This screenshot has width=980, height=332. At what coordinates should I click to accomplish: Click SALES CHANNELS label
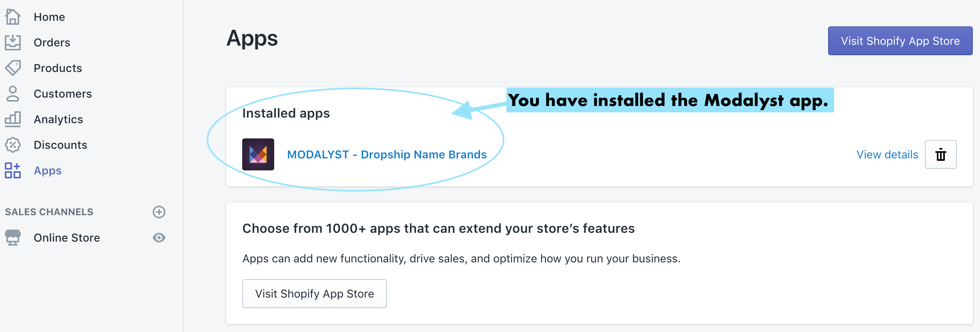(x=49, y=212)
